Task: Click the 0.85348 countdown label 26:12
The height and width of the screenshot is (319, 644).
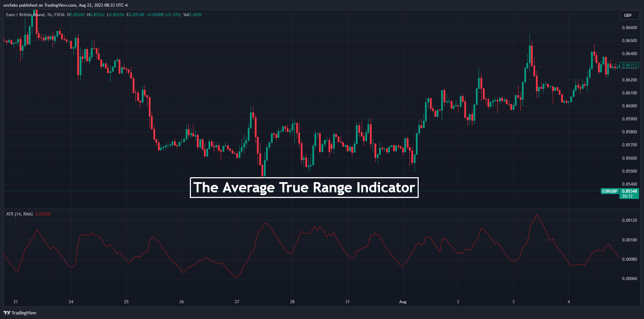Action: point(629,194)
